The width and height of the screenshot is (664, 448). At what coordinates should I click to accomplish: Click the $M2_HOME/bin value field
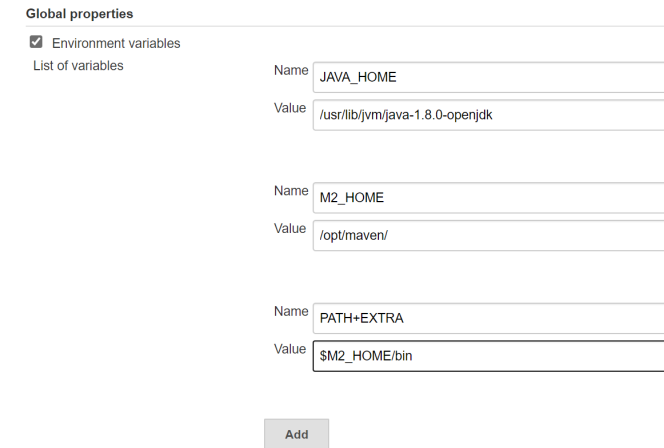click(x=488, y=356)
